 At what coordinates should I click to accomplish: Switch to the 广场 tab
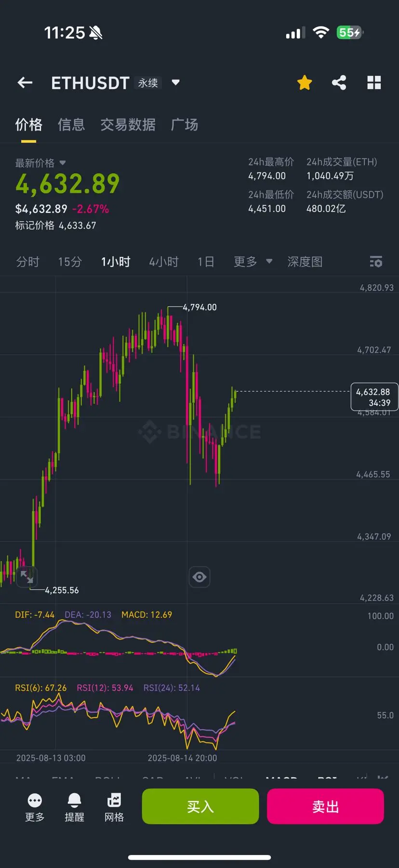185,125
